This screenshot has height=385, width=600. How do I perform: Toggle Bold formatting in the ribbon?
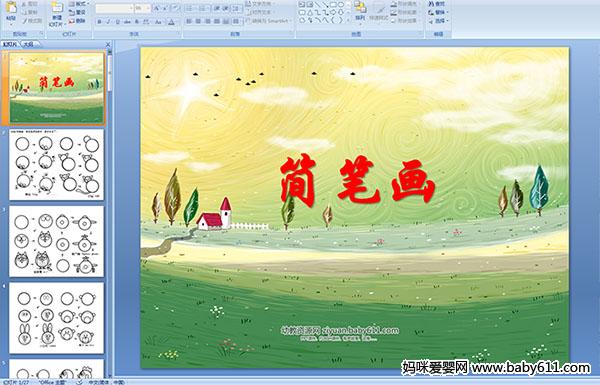[99, 22]
